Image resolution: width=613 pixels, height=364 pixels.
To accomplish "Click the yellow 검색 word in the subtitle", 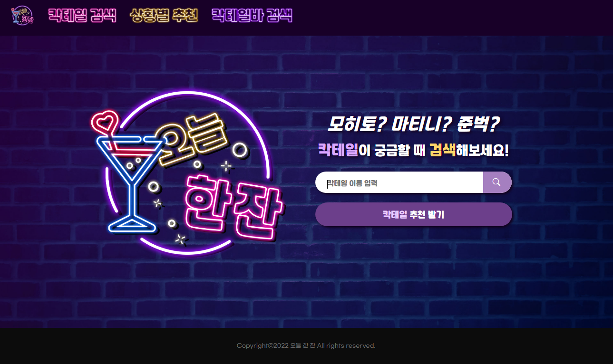I will coord(442,150).
